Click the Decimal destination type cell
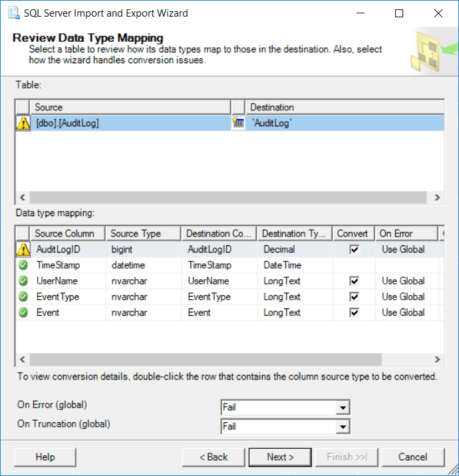 tap(295, 249)
